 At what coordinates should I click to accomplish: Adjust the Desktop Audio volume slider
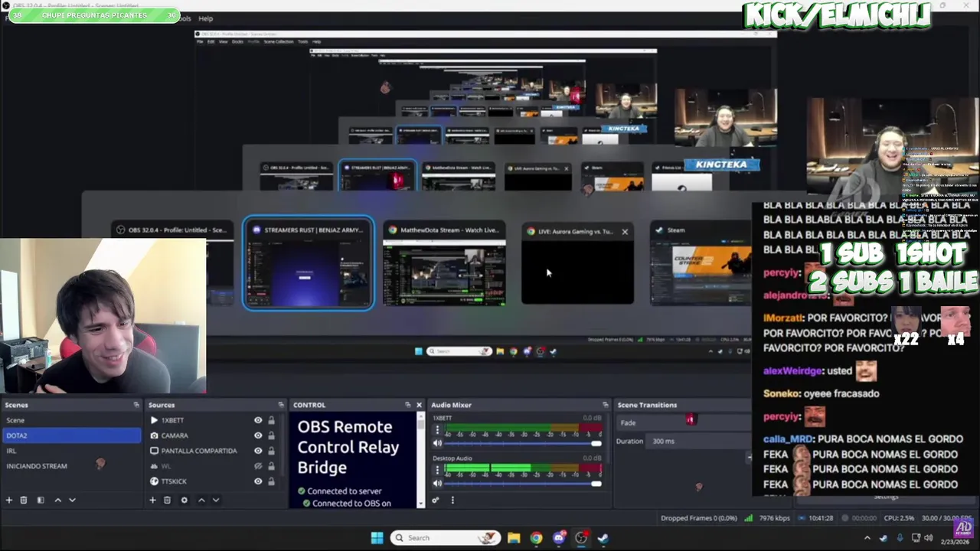(523, 484)
